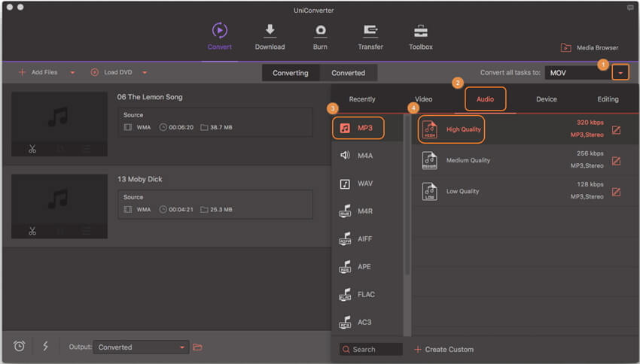Edit the Low Quality 128 kbps preset
The height and width of the screenshot is (364, 640).
[x=616, y=192]
